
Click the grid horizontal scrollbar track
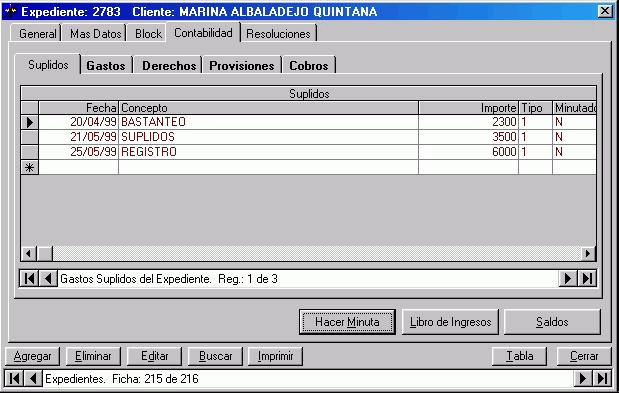316,253
